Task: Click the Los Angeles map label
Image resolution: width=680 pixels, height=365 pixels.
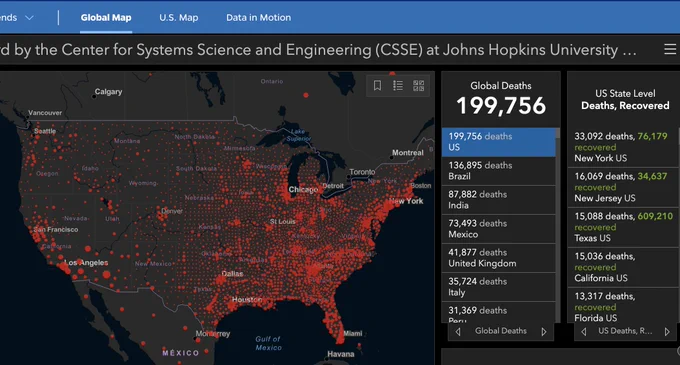Action: [x=86, y=263]
